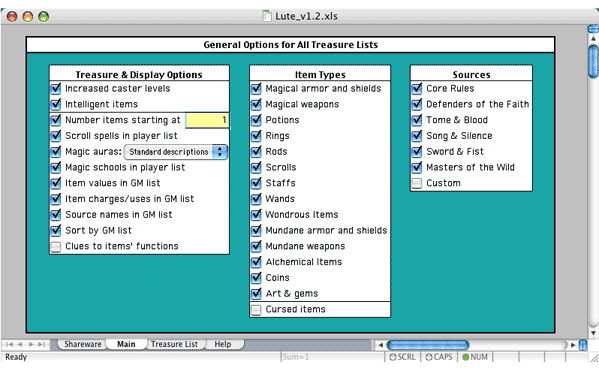Uncheck Sort by GM list
Viewport: 599px width, 368px height.
tap(56, 230)
